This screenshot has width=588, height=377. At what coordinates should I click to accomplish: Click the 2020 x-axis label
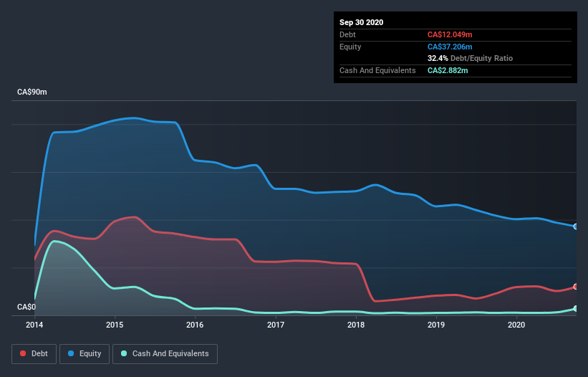[x=516, y=325]
